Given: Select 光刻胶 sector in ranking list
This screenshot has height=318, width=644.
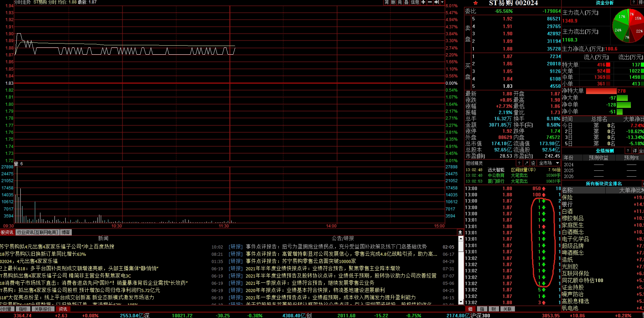Looking at the screenshot, I should (x=570, y=266).
